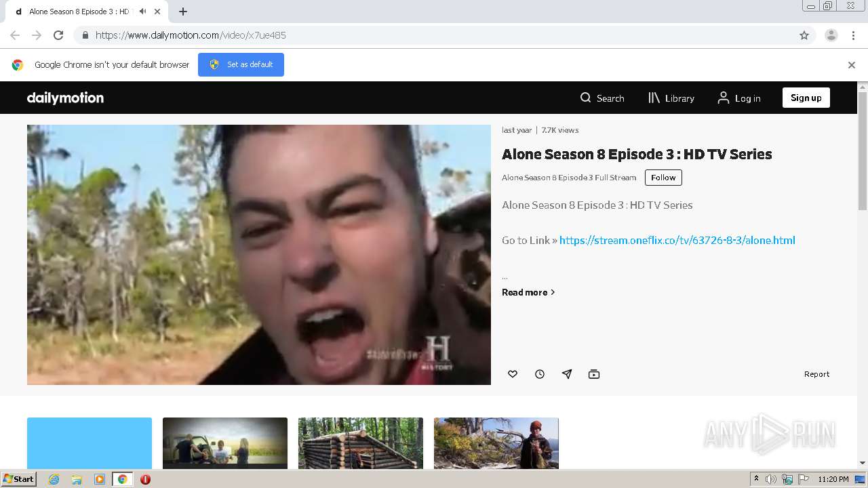Share the video via paper plane icon
868x488 pixels.
[x=567, y=374]
